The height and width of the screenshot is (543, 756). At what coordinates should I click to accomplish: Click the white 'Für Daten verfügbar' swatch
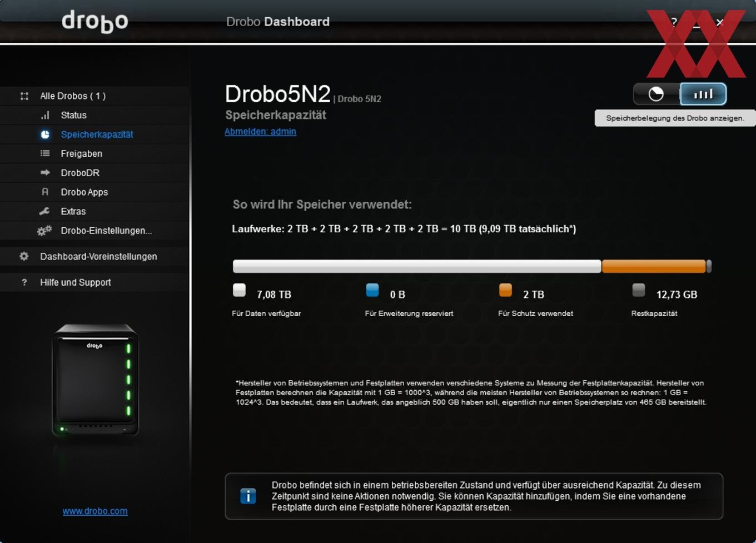point(239,290)
